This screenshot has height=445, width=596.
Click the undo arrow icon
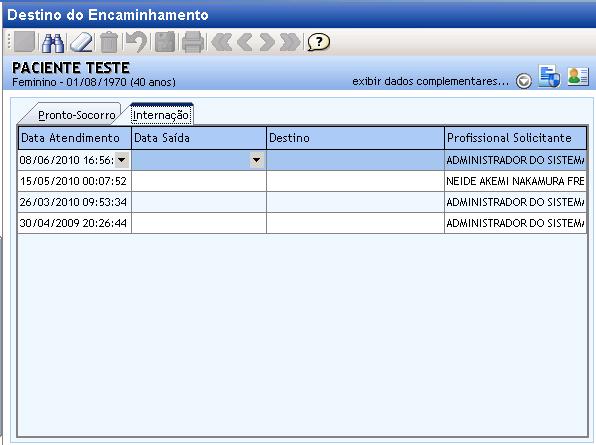136,42
